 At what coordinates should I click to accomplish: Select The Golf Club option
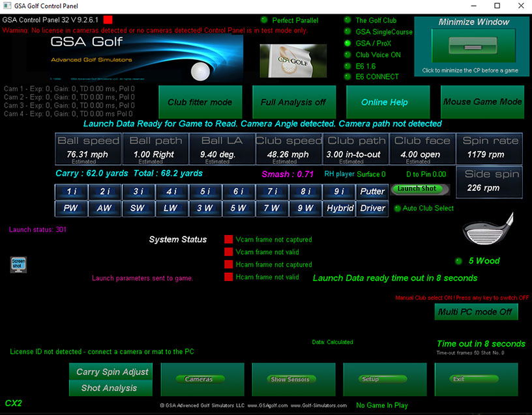[x=347, y=20]
